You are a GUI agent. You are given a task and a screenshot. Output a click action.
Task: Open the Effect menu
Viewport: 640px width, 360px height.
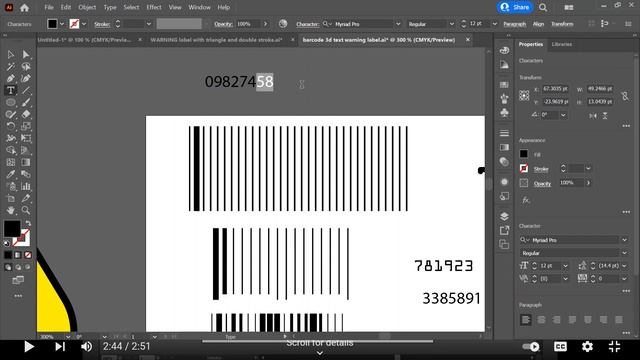[154, 7]
